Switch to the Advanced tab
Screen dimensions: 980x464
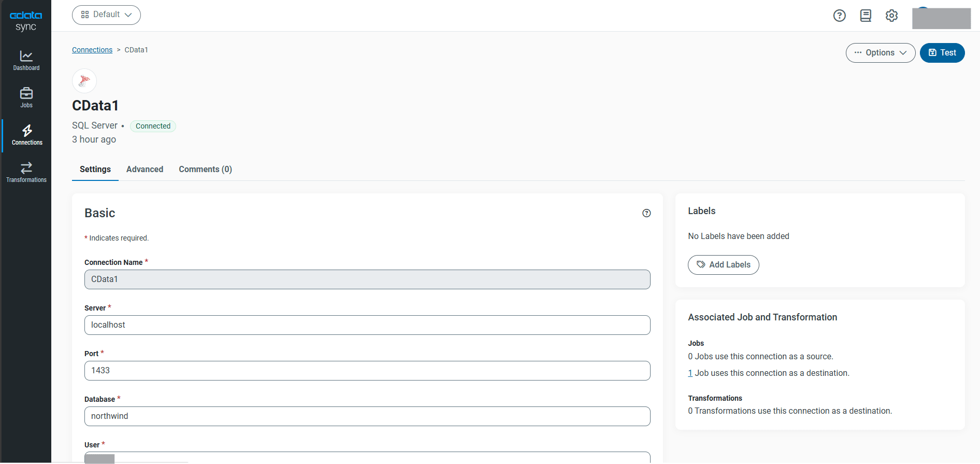click(x=145, y=170)
